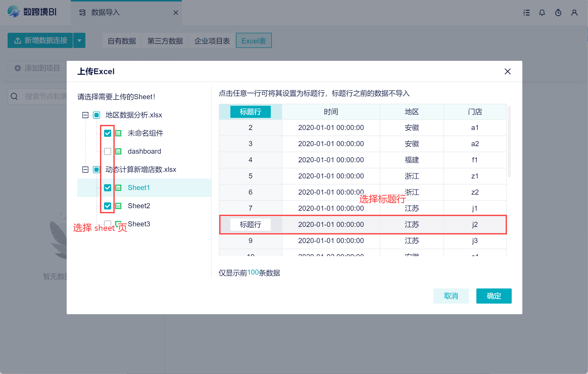Check the dashboard sheet checkbox
This screenshot has width=588, height=374.
pyautogui.click(x=108, y=151)
